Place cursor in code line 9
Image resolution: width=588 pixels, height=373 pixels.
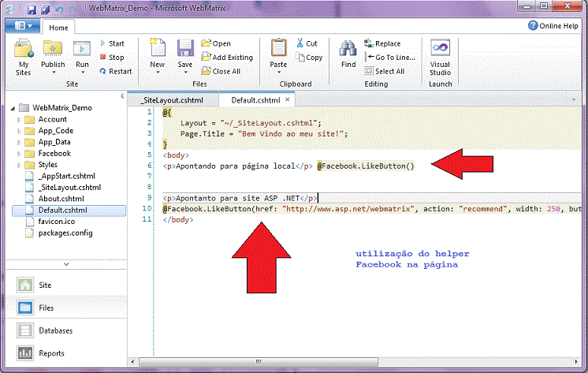[x=371, y=198]
